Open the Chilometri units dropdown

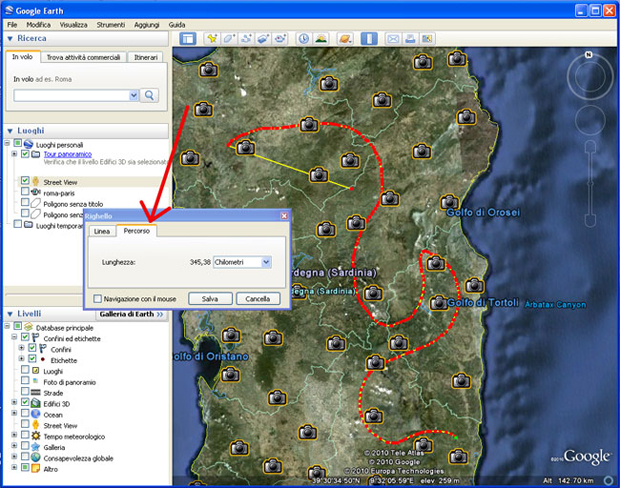[x=266, y=262]
